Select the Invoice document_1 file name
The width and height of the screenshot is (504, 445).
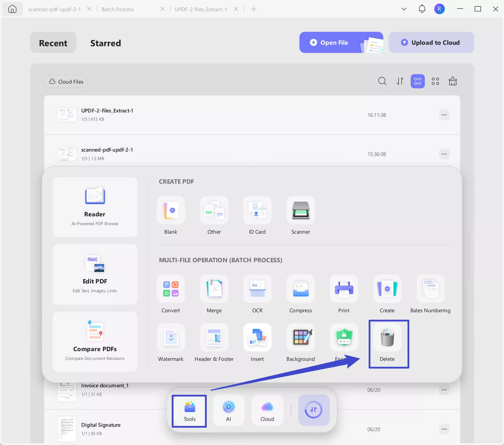pos(105,386)
